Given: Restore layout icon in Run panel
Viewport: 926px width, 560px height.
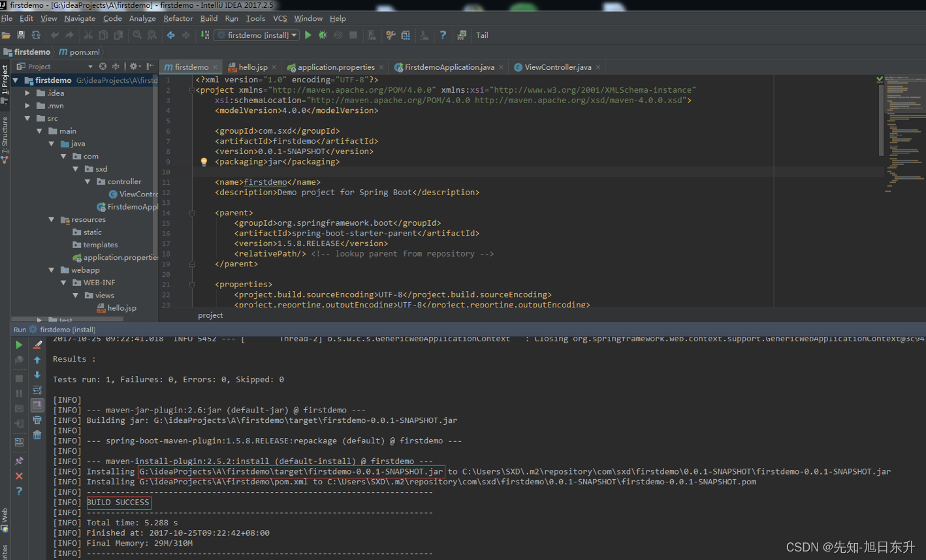Looking at the screenshot, I should 19,443.
